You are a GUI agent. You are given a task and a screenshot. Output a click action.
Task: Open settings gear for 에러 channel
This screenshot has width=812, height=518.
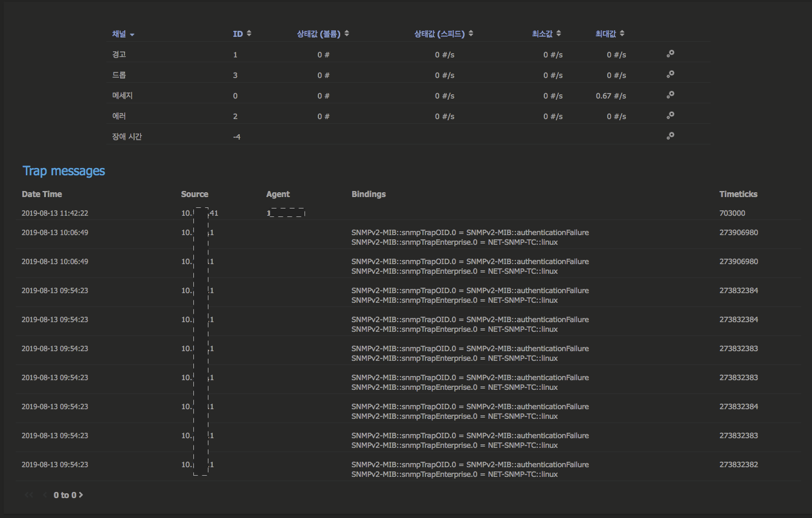point(670,115)
